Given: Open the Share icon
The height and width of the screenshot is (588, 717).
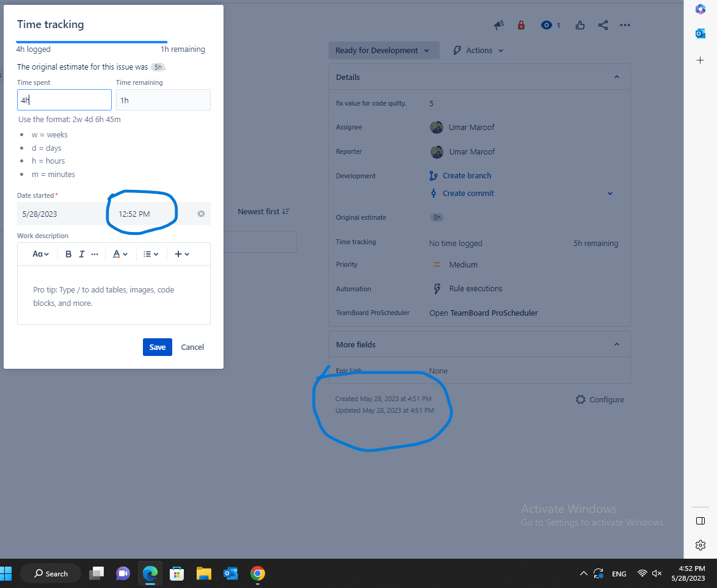Looking at the screenshot, I should pos(603,25).
